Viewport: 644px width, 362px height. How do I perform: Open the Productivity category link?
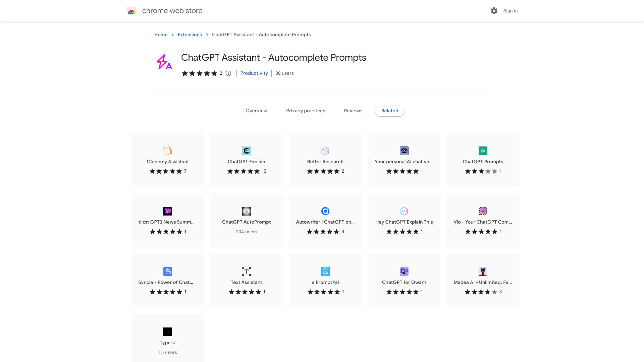(x=254, y=73)
